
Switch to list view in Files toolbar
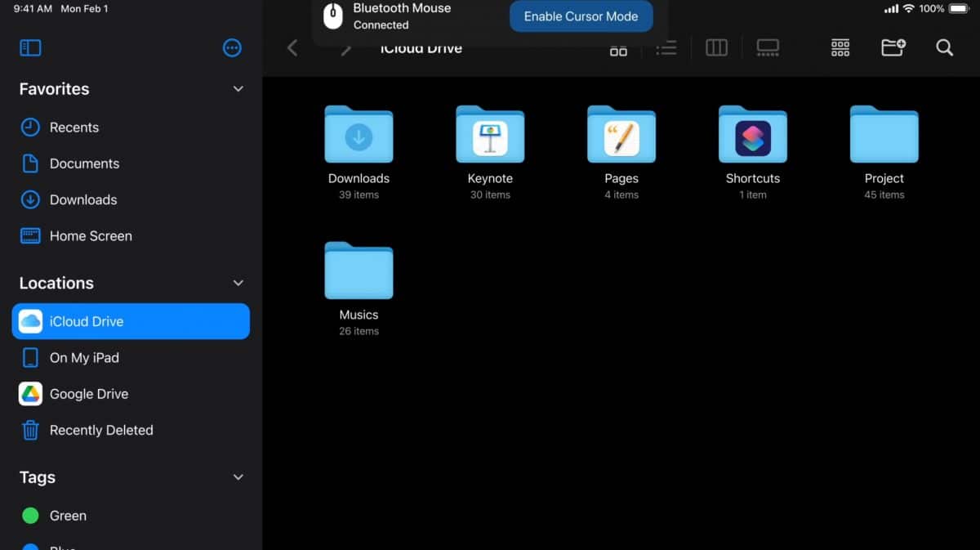coord(666,47)
